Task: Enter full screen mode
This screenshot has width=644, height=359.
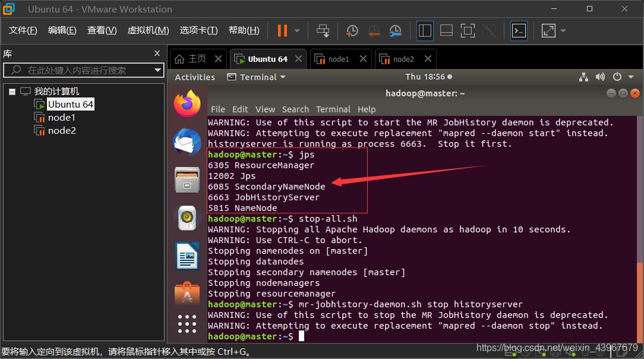Action: coord(468,30)
